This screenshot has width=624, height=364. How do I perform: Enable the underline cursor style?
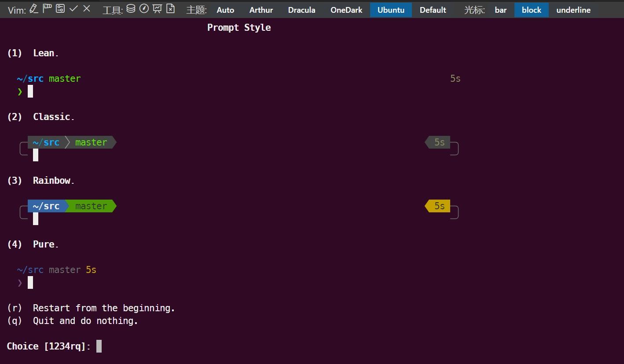pos(573,10)
